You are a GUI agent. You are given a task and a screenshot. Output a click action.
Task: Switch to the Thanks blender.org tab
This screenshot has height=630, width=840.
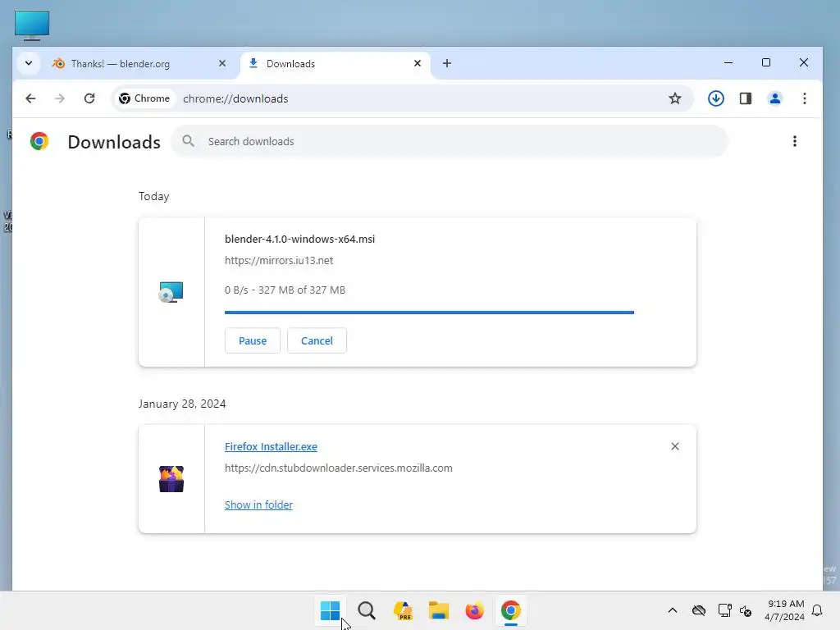[x=139, y=64]
